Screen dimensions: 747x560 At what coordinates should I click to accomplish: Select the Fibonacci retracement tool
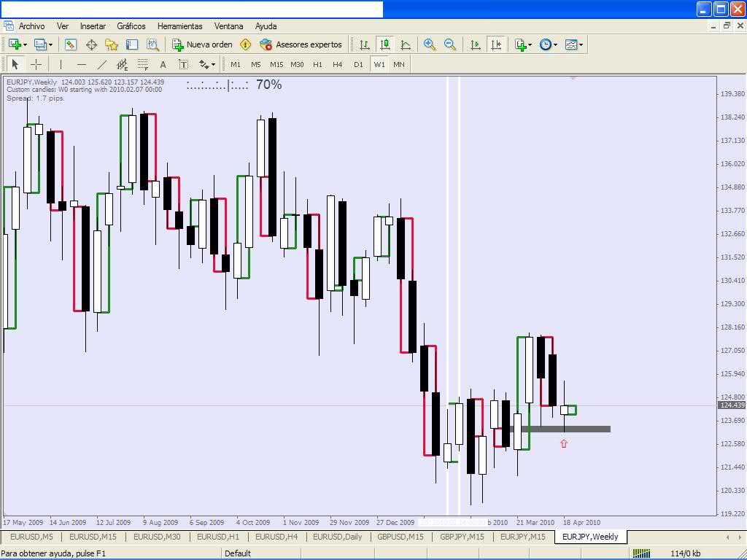[142, 64]
